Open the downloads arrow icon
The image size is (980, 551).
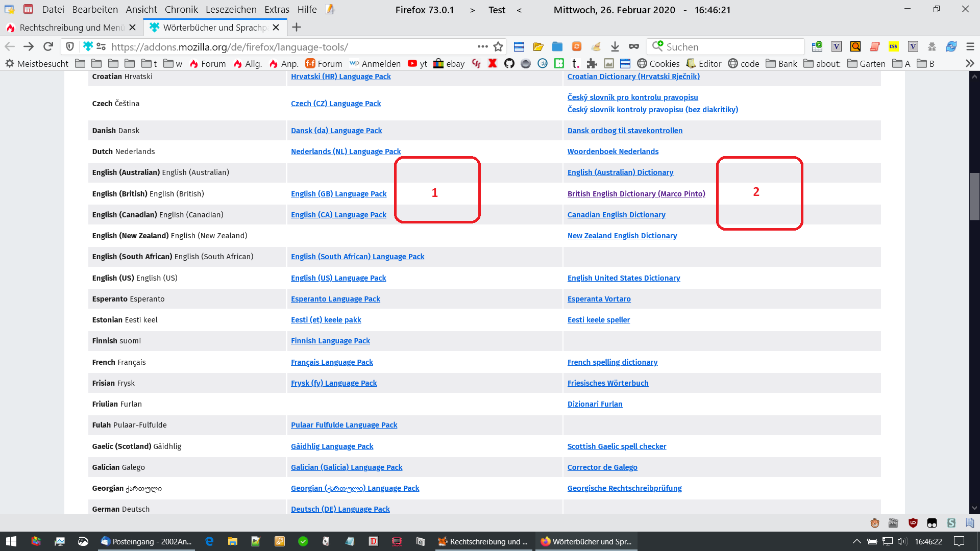point(615,47)
